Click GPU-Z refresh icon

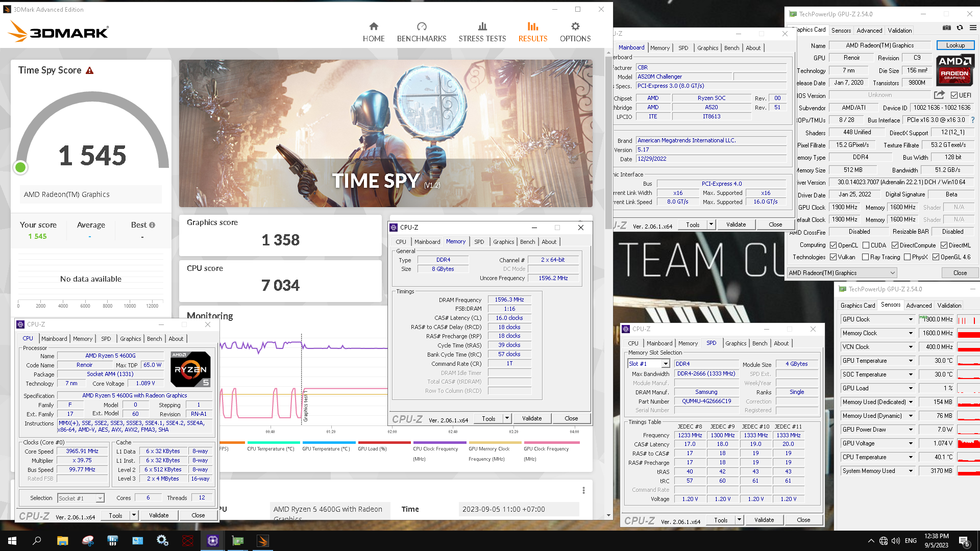coord(960,28)
